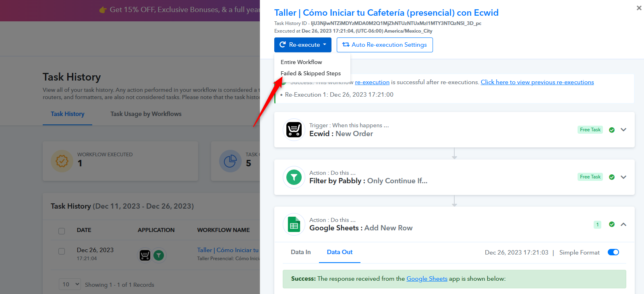
Task: Click the green Filter by Pabbly funnel icon
Action: click(294, 177)
